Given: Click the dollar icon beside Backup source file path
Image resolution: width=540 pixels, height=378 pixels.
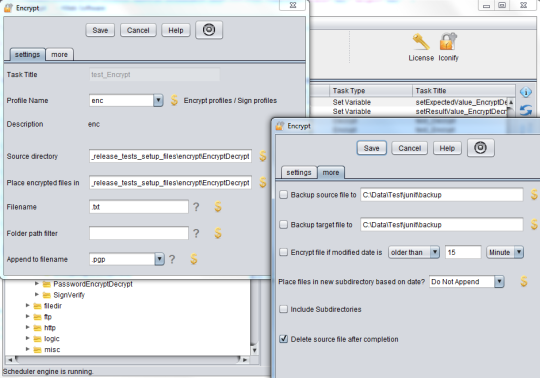Looking at the screenshot, I should (534, 195).
